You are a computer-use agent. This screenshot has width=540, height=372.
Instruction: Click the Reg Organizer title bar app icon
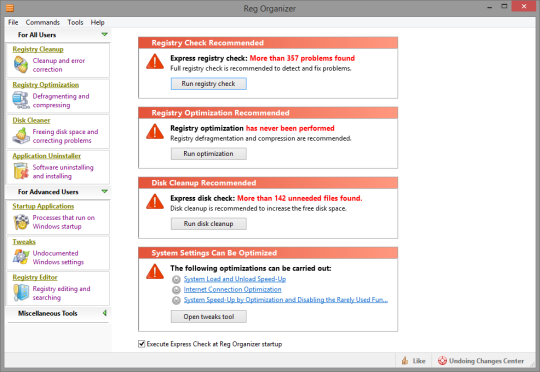click(x=10, y=8)
